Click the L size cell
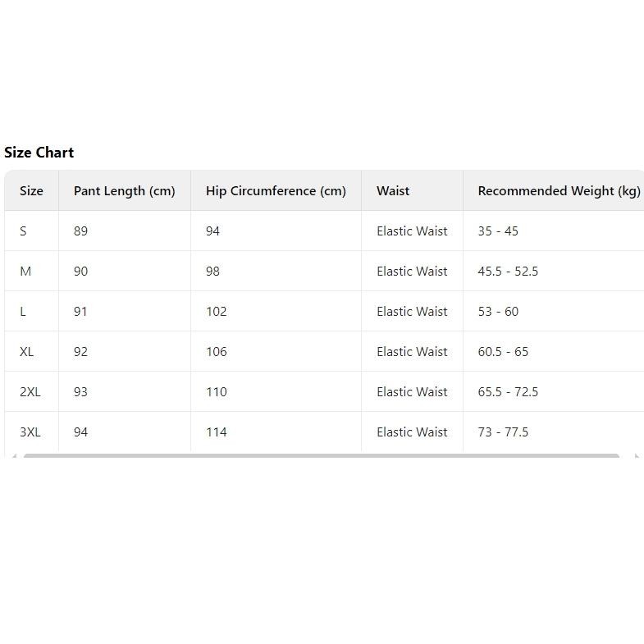 [x=31, y=311]
